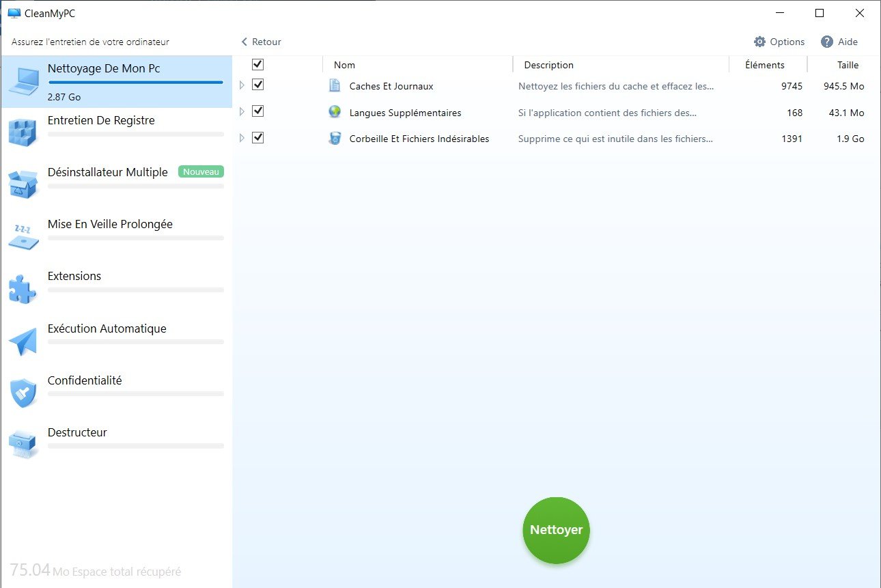Click the Caches Et Journaux document icon

tap(335, 86)
